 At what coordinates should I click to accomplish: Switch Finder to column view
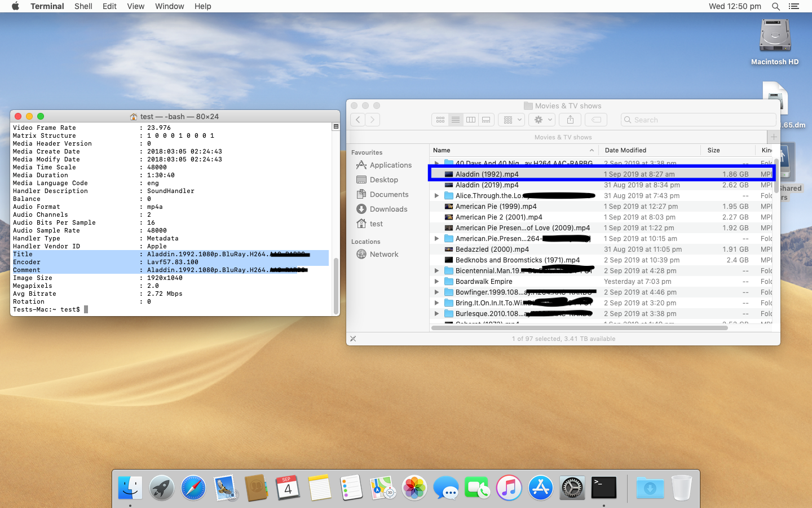coord(471,120)
